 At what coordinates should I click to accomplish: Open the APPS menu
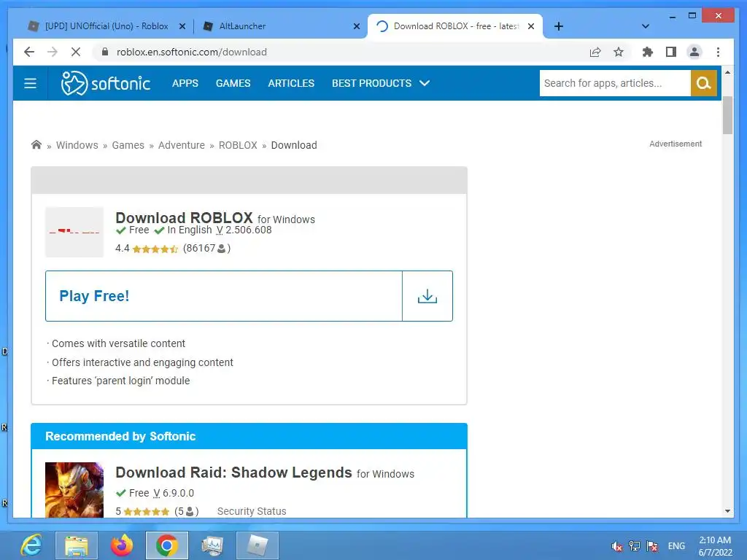[185, 83]
